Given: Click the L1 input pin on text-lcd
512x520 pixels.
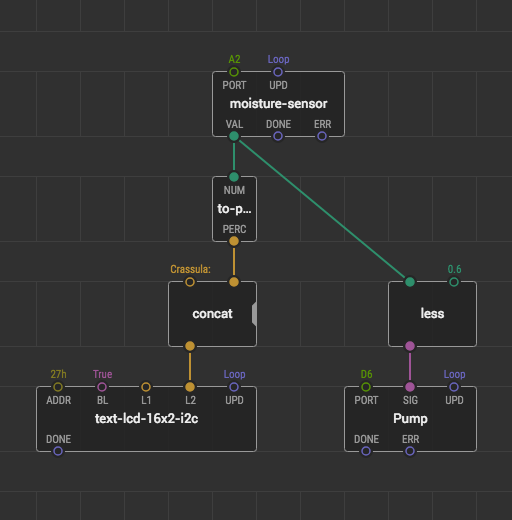Looking at the screenshot, I should pyautogui.click(x=146, y=387).
